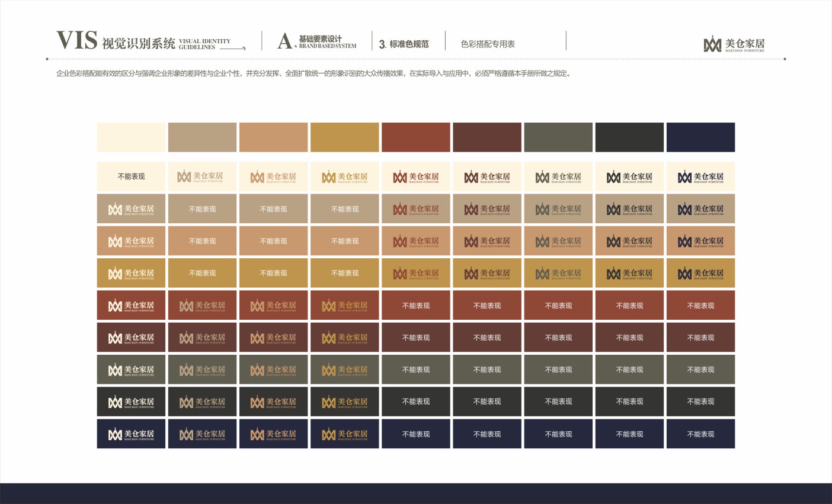
Task: Click the white logo on olive gray background
Action: 131,370
